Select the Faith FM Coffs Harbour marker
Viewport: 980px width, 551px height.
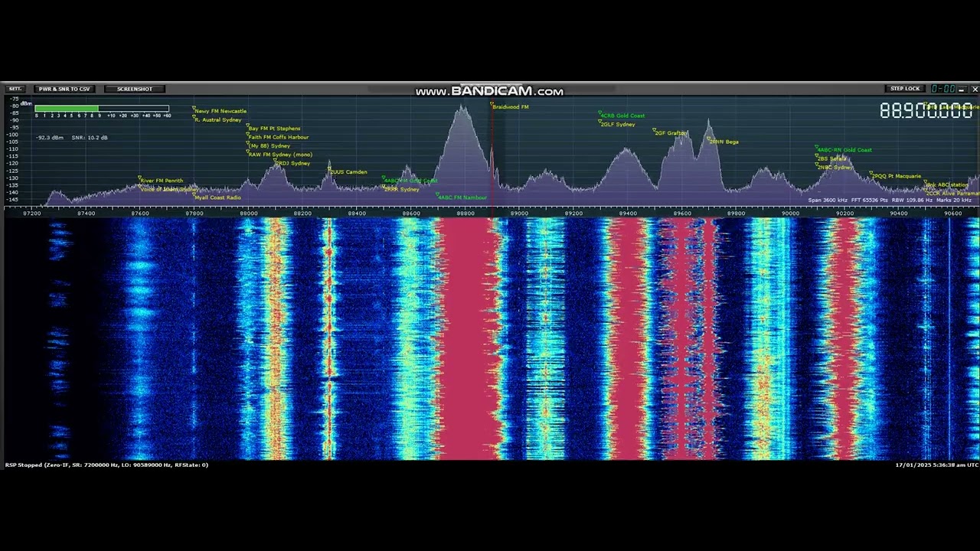pyautogui.click(x=278, y=137)
